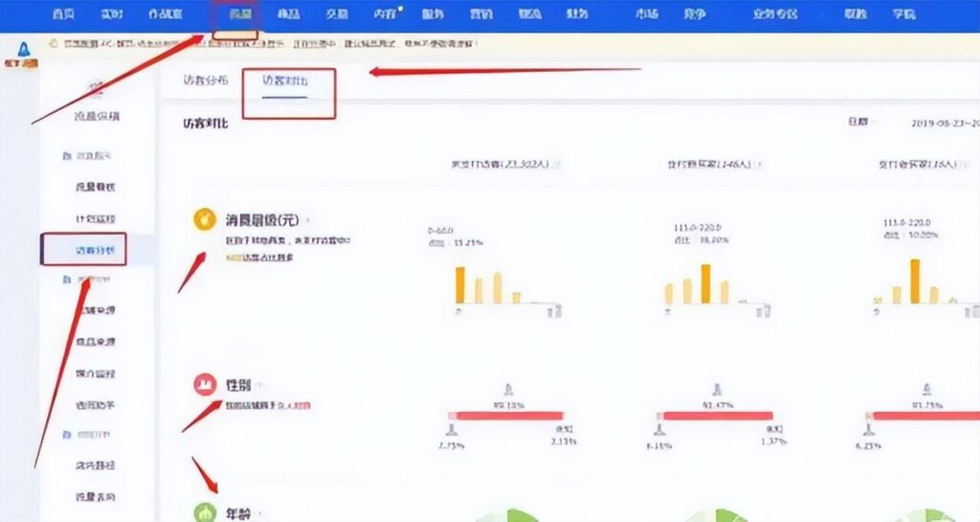Open 店内路径 in the sidebar
The image size is (980, 522).
click(x=96, y=465)
